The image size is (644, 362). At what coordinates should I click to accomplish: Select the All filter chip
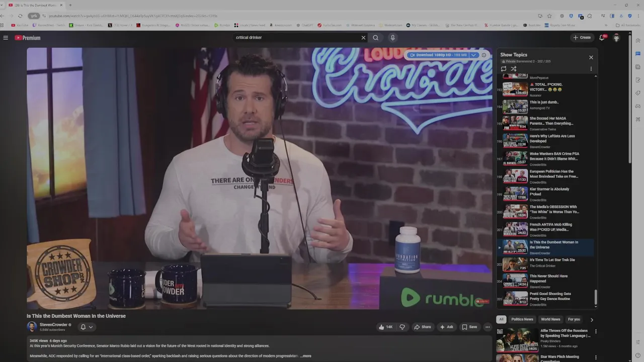(501, 319)
